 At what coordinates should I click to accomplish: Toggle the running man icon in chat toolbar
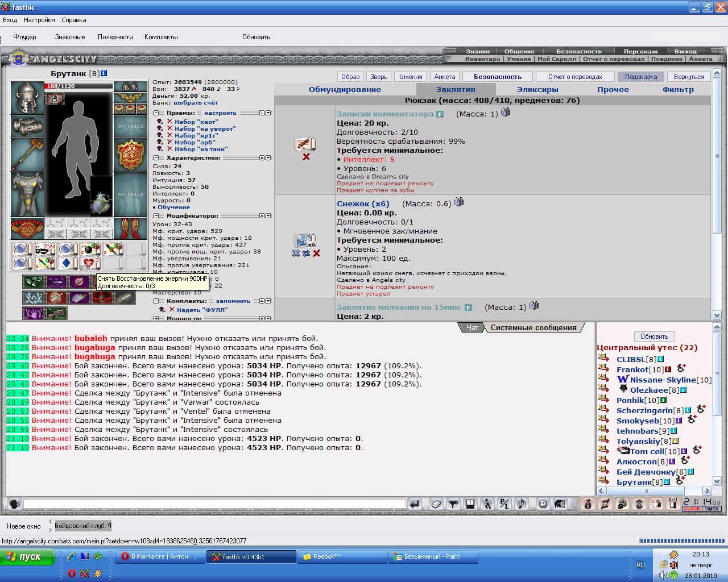click(x=487, y=504)
